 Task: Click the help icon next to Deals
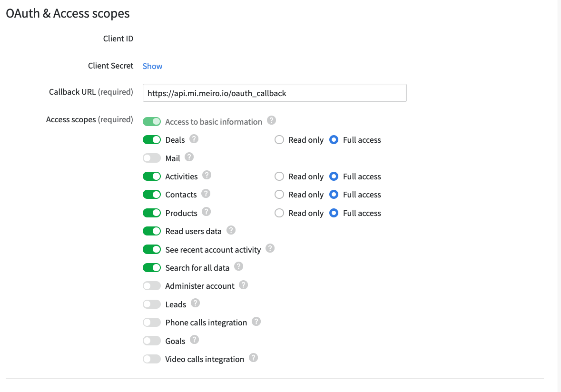[194, 139]
